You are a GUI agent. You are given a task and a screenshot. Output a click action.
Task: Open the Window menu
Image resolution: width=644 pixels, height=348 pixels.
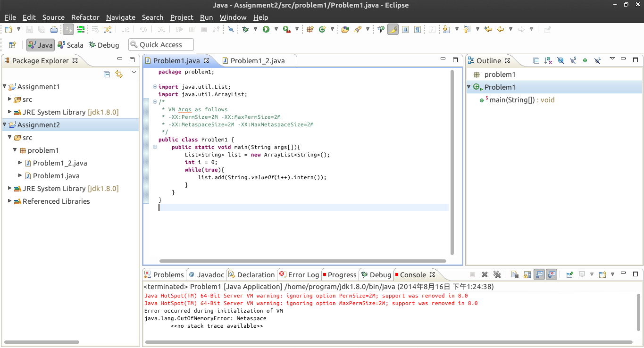click(x=233, y=17)
